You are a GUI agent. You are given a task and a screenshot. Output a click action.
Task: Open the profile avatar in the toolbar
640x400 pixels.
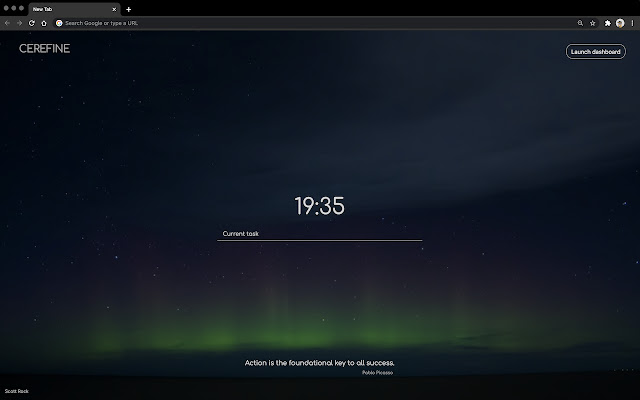pos(620,22)
